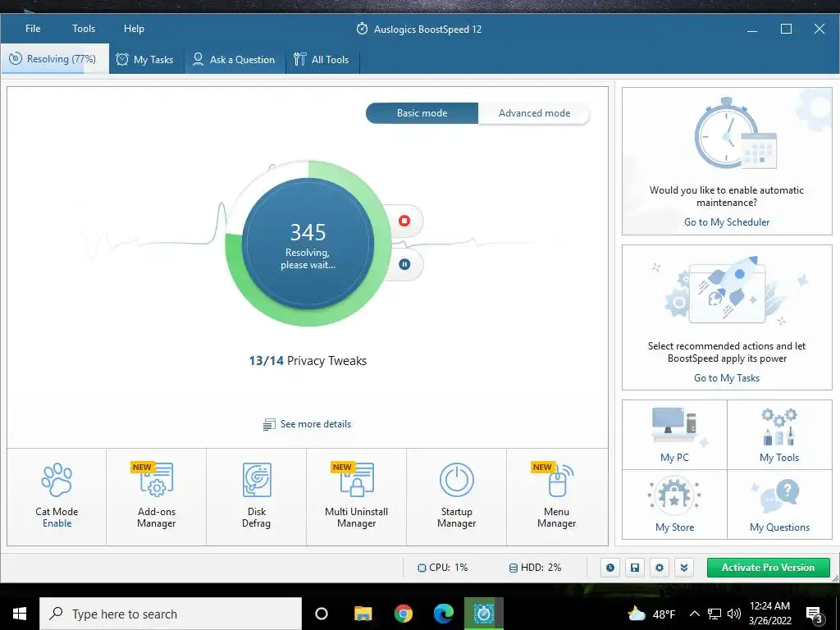Click the taskbar search box

point(171,614)
